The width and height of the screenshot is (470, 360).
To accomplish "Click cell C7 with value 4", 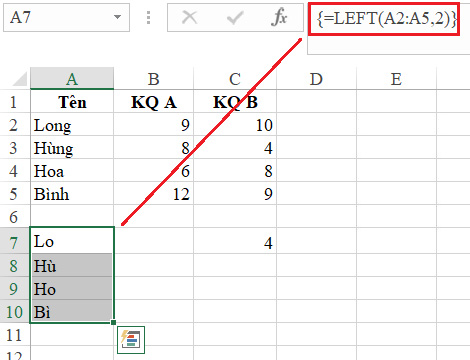I will tap(235, 242).
